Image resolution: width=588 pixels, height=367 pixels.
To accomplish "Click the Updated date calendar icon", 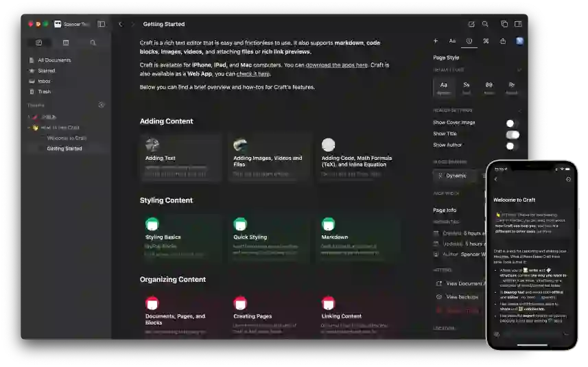I will [436, 244].
